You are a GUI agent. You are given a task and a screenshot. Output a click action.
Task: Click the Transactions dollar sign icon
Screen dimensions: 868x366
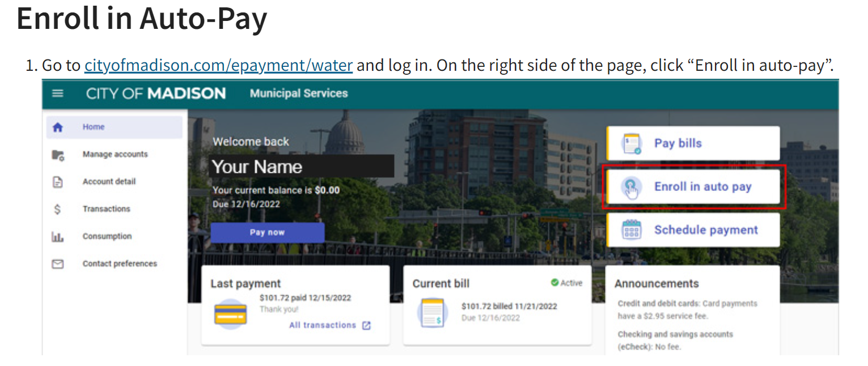click(57, 209)
